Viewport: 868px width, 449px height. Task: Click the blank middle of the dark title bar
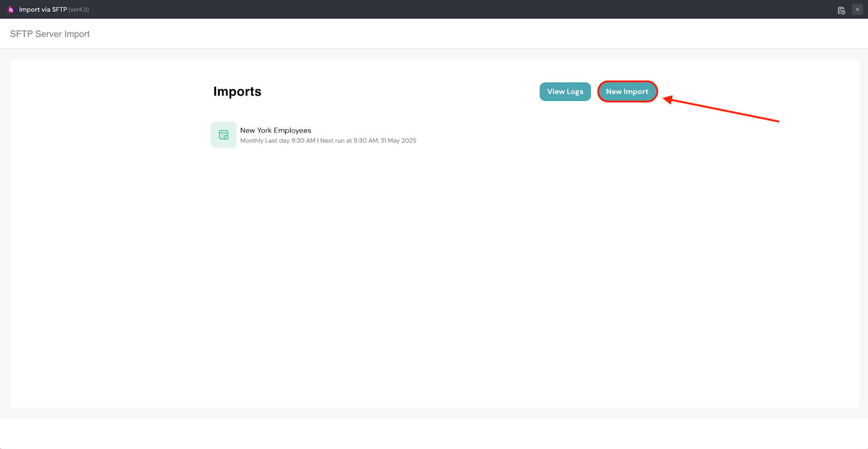(434, 9)
